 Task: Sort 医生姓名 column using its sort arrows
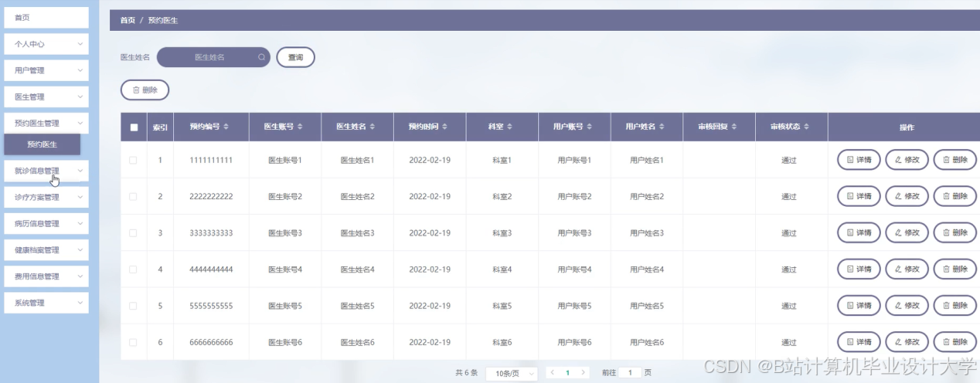pyautogui.click(x=373, y=127)
